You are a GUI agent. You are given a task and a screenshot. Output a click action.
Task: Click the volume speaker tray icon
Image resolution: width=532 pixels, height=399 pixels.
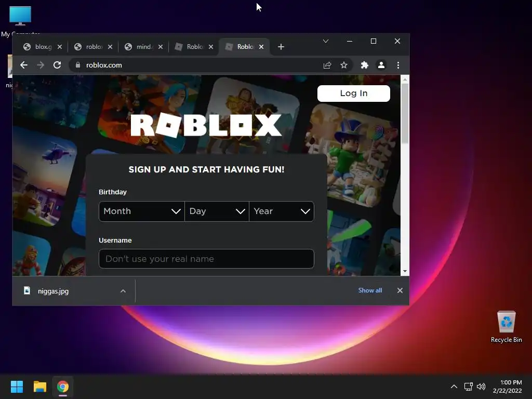pos(481,387)
